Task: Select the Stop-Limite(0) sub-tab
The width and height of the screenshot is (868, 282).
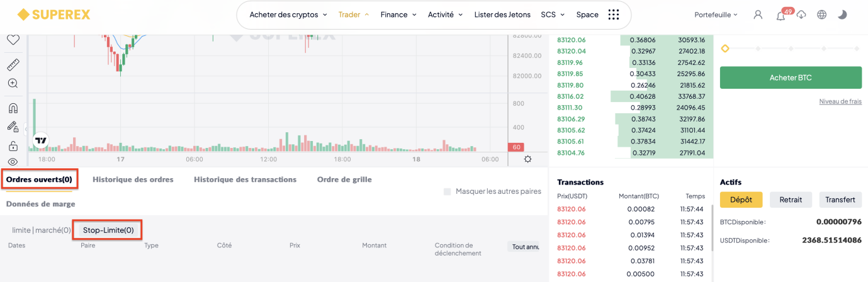Action: pyautogui.click(x=108, y=230)
